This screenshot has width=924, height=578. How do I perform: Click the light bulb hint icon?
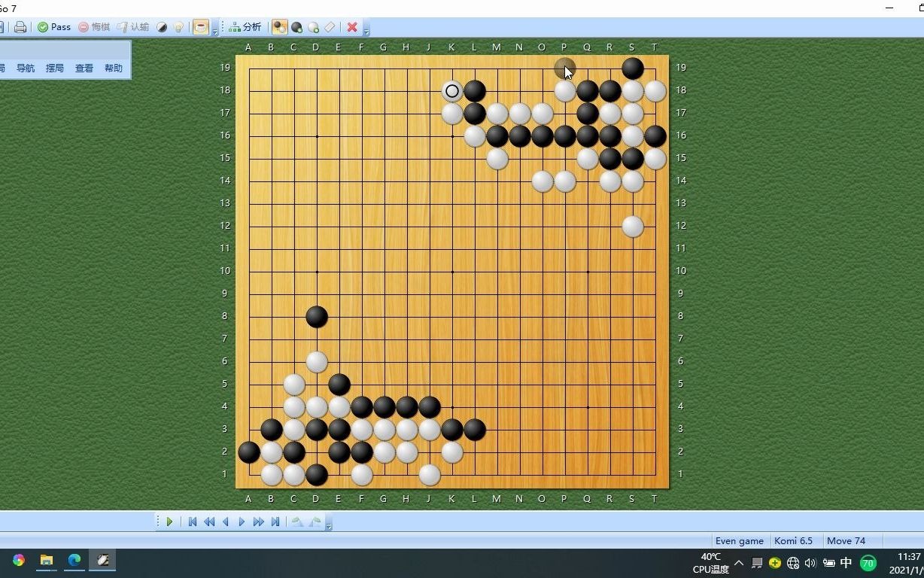178,27
